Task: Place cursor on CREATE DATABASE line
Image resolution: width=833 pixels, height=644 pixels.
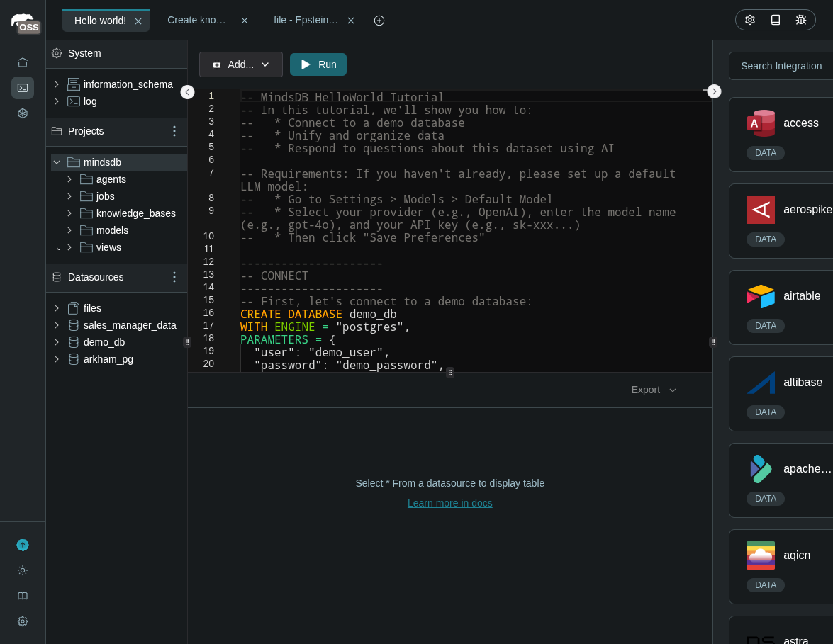Action: point(318,315)
